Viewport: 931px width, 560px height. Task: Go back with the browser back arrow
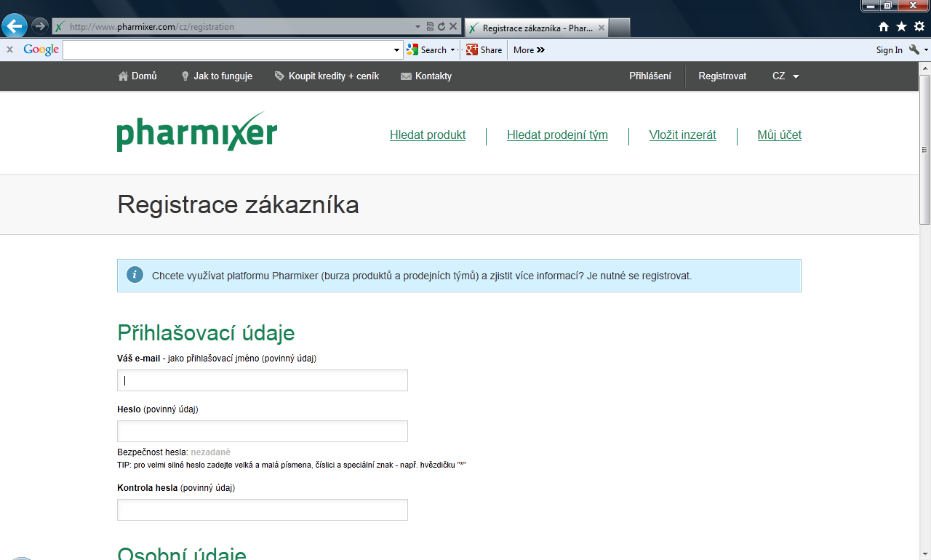pos(15,26)
